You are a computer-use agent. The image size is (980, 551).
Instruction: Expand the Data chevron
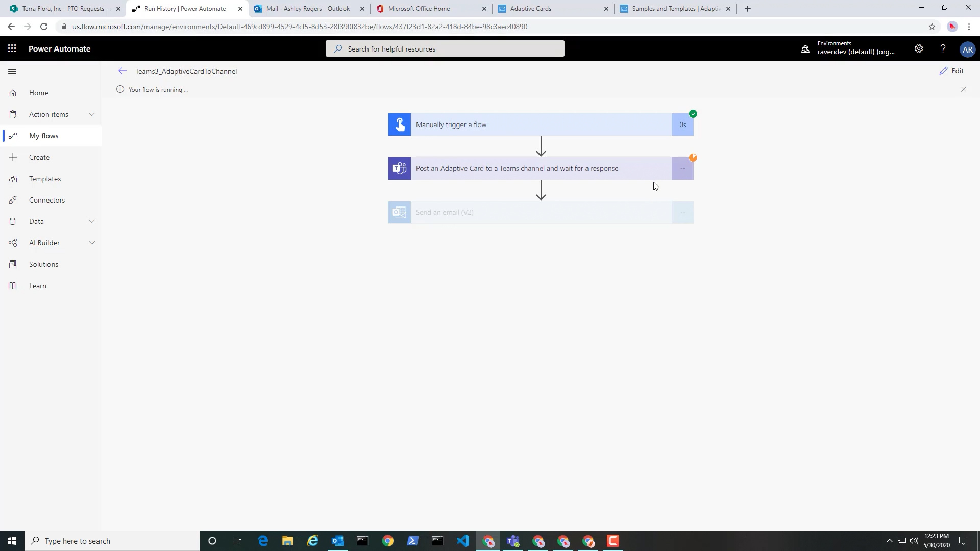(x=92, y=221)
